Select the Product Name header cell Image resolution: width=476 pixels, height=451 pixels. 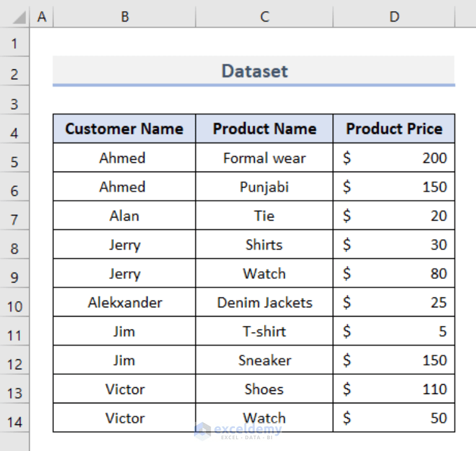265,129
